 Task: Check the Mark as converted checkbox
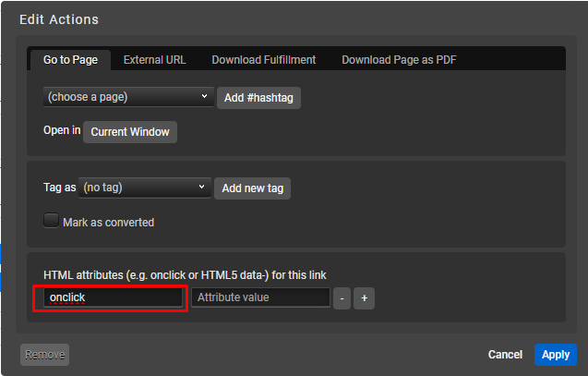51,221
